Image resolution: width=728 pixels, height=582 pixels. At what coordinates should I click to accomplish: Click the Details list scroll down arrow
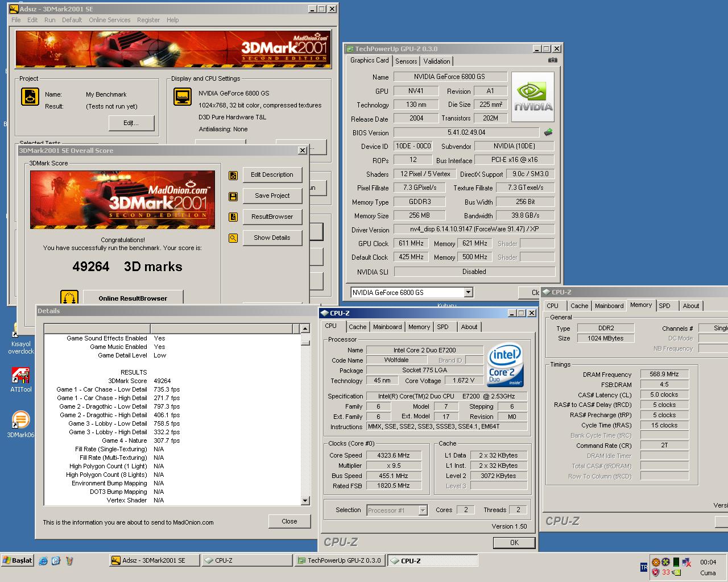click(x=305, y=501)
